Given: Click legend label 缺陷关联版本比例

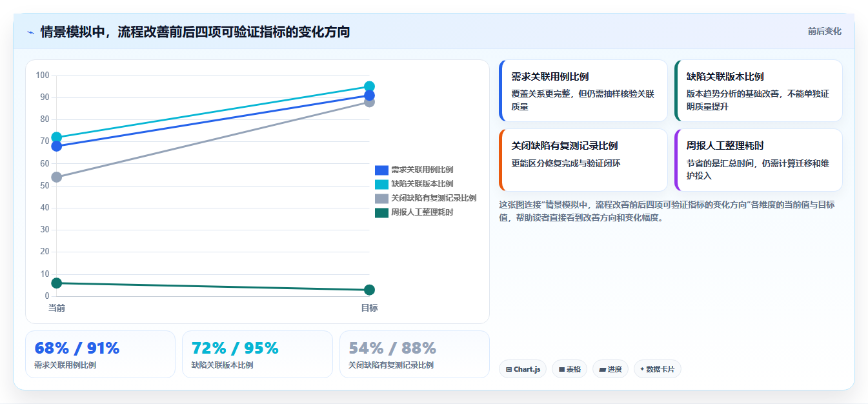Looking at the screenshot, I should (x=422, y=184).
